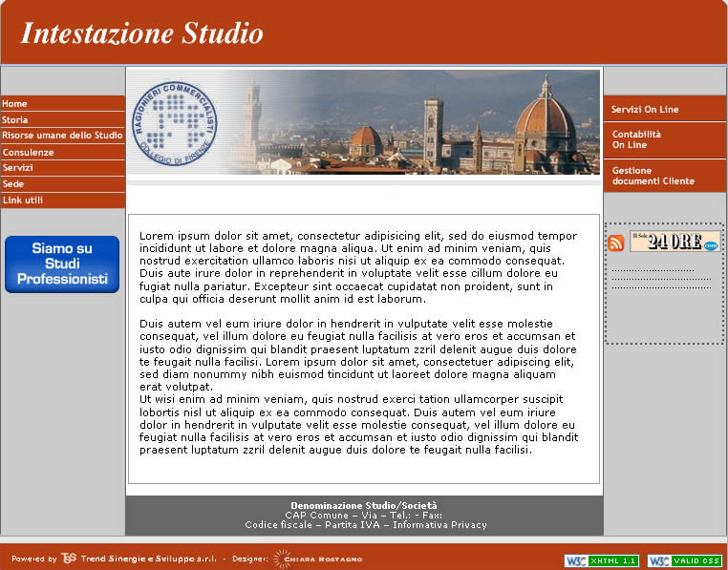Image resolution: width=728 pixels, height=570 pixels.
Task: Click the W3C XHTML 1.1 validation badge
Action: (602, 560)
